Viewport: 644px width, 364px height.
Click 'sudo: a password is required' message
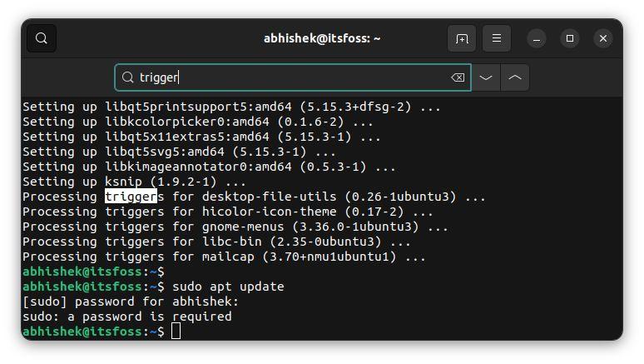click(x=127, y=317)
